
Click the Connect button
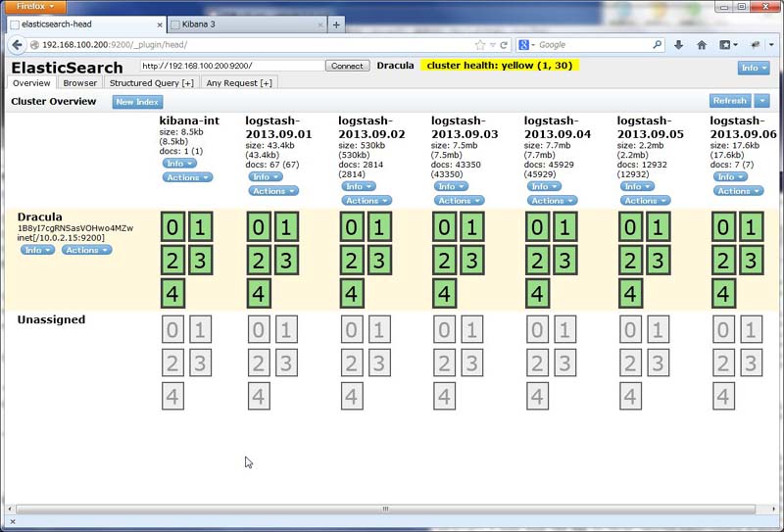348,66
